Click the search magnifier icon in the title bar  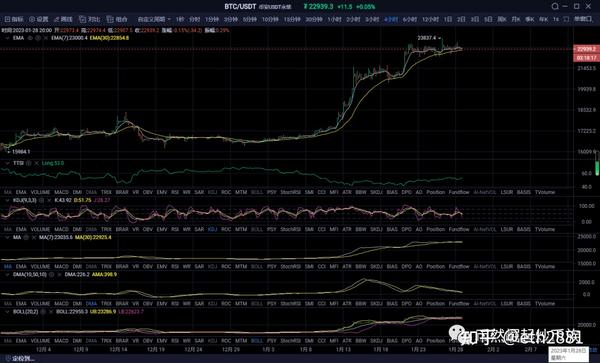555,7
